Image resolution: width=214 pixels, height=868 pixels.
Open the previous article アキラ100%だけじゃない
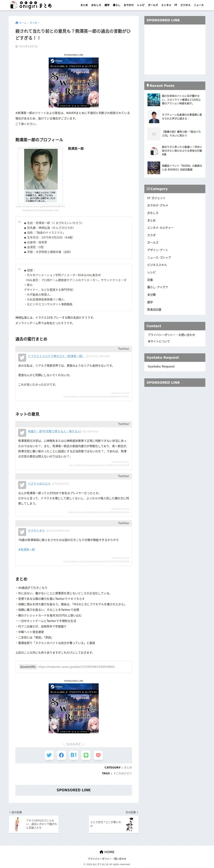[34, 824]
